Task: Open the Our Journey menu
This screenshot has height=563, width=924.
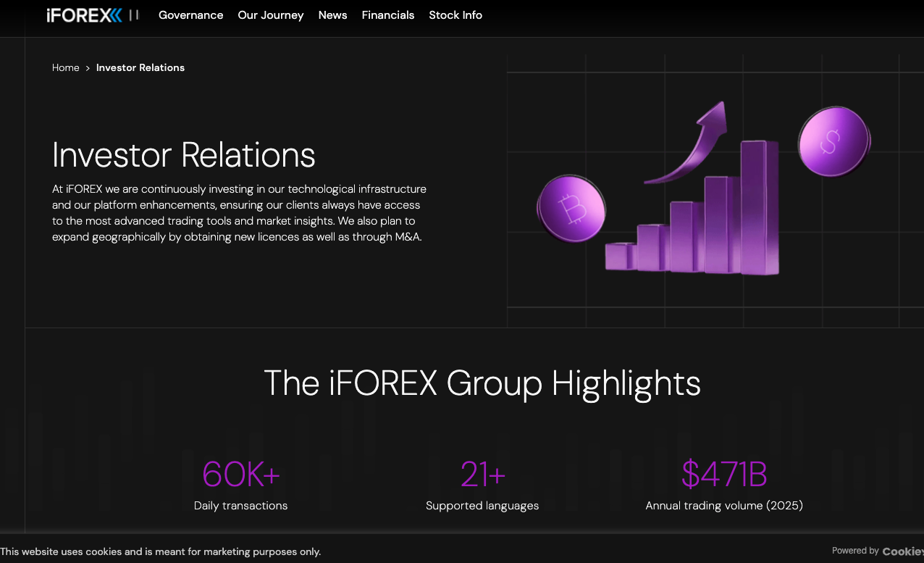Action: tap(271, 15)
